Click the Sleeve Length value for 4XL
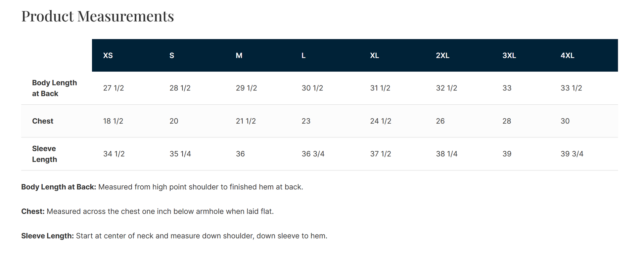This screenshot has width=644, height=257. 572,154
